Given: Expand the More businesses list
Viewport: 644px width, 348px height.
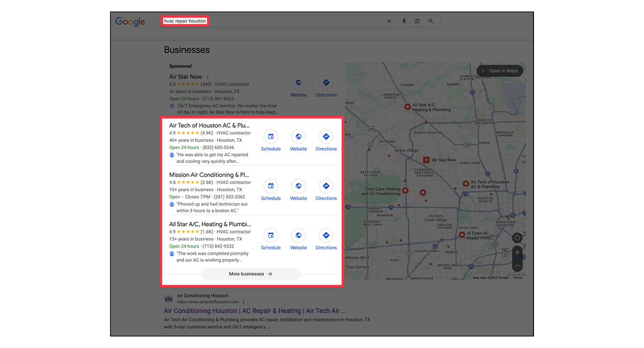Looking at the screenshot, I should tap(251, 274).
